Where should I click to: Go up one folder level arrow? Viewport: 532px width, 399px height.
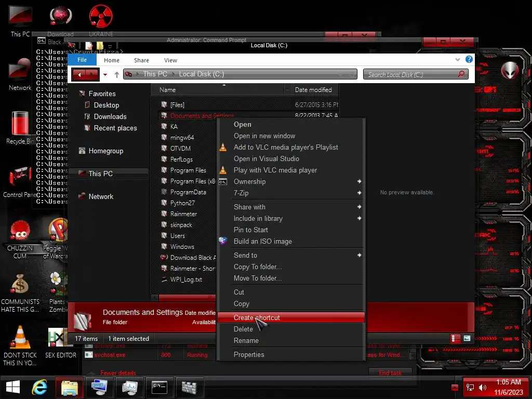click(x=117, y=75)
